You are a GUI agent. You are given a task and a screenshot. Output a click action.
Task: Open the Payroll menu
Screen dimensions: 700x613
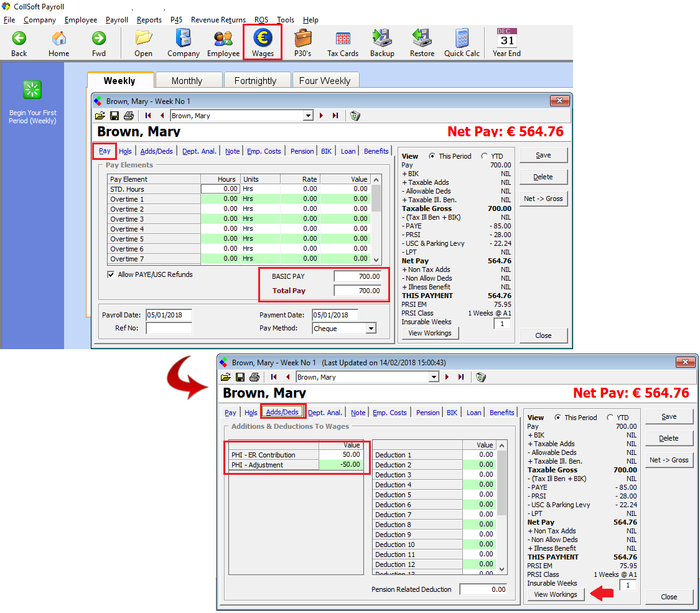117,20
